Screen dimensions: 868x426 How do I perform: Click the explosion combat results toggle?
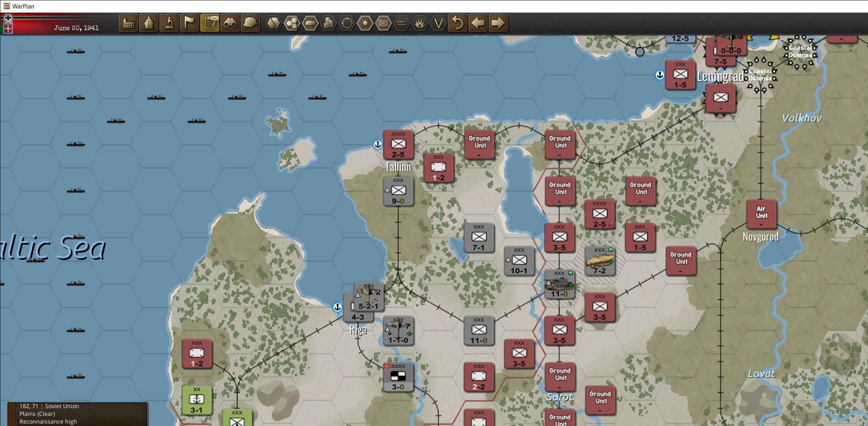click(x=420, y=23)
